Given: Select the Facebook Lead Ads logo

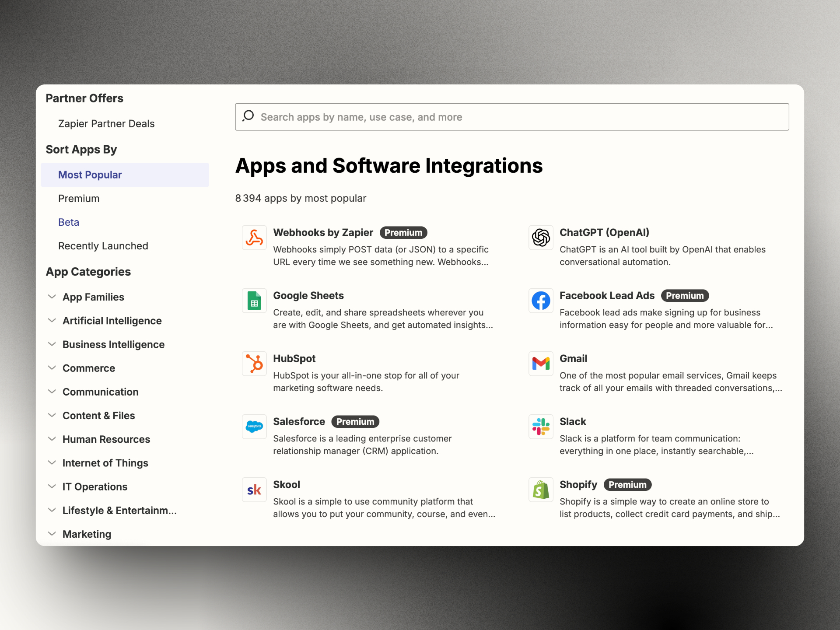Looking at the screenshot, I should (541, 301).
